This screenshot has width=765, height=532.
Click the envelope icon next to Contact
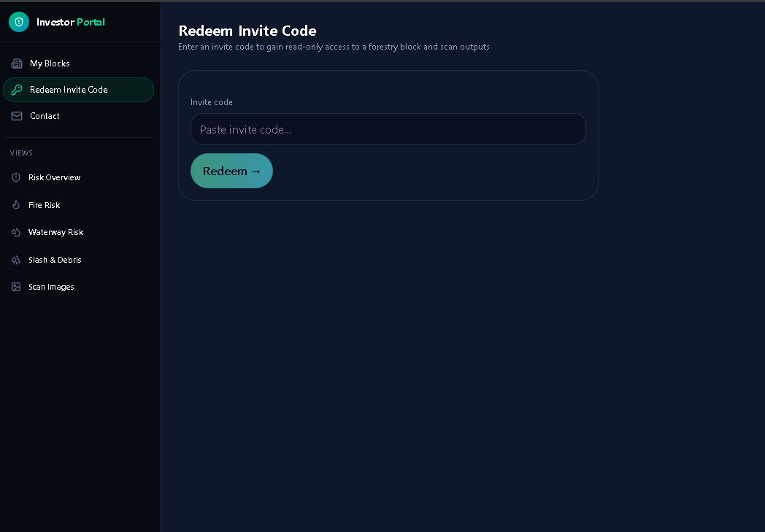pos(17,116)
